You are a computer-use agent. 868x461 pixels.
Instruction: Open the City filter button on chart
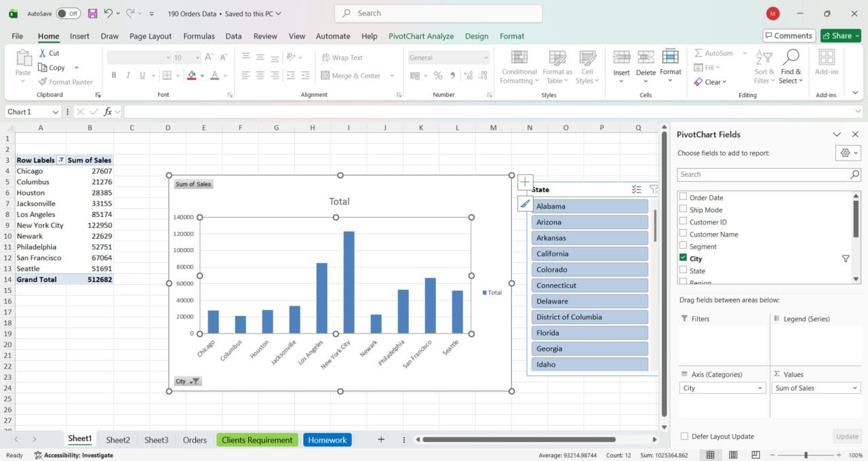point(188,381)
